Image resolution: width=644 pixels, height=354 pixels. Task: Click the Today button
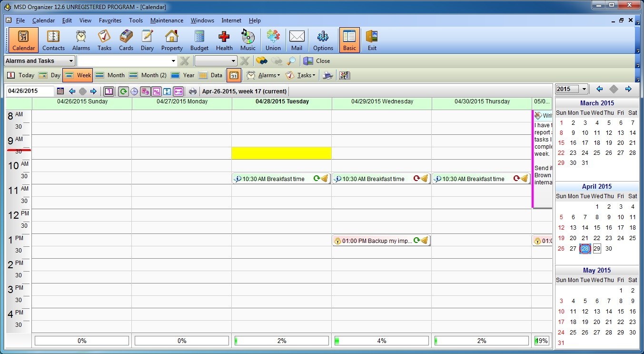pos(21,75)
